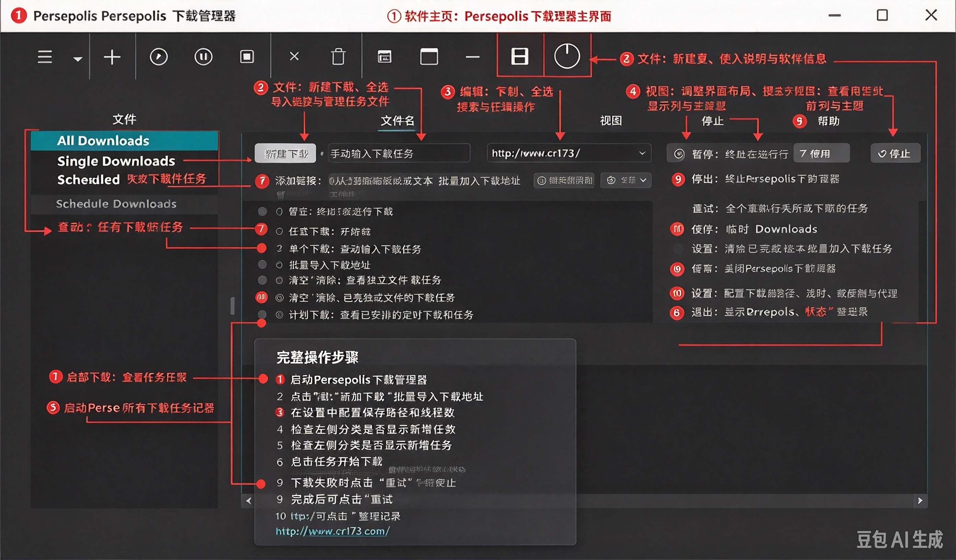Open the http://www.cr173/ URL combo box
The image size is (956, 560).
point(569,153)
